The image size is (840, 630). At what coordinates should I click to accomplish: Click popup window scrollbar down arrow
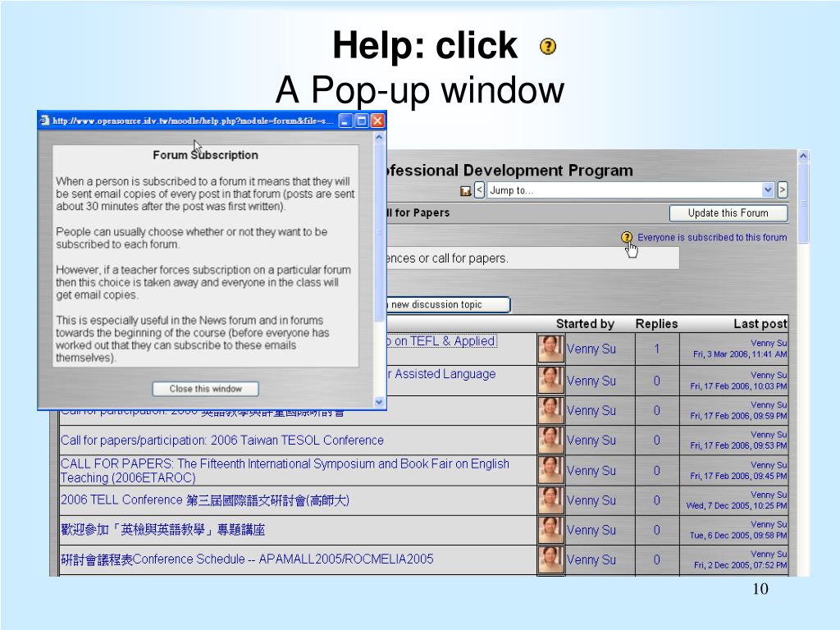point(379,402)
